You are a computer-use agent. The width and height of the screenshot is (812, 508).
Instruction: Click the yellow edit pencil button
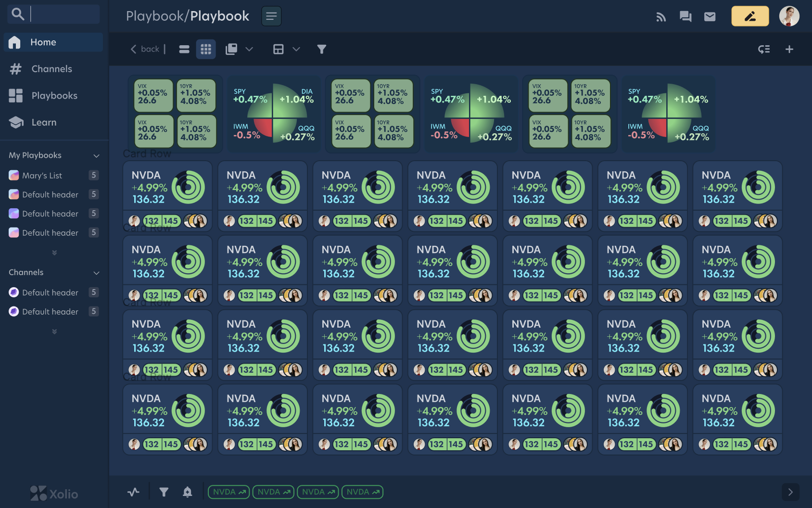tap(750, 16)
